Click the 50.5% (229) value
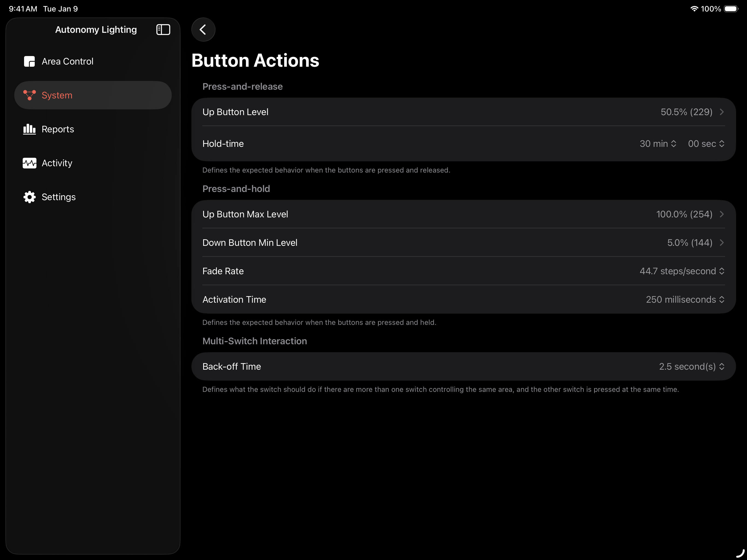Viewport: 747px width, 560px height. coord(686,112)
